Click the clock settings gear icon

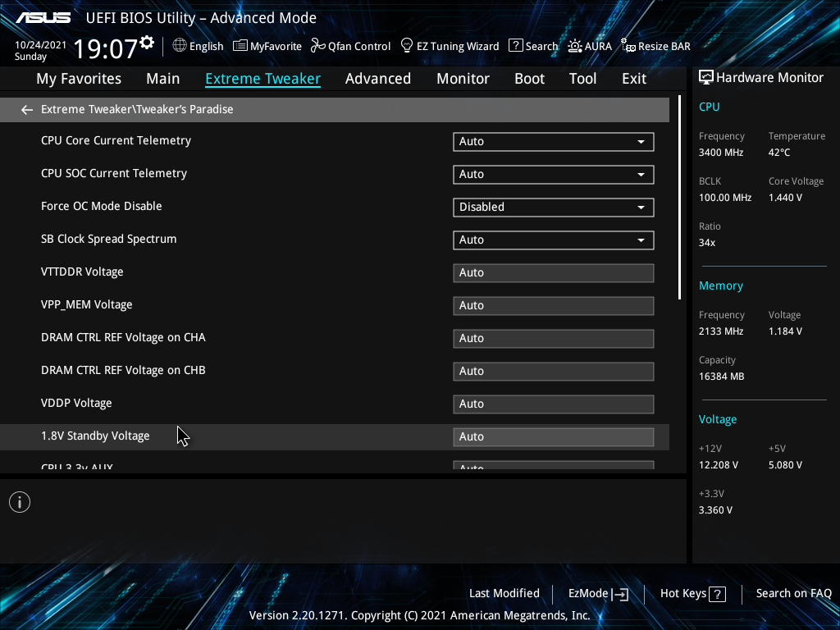coord(147,43)
